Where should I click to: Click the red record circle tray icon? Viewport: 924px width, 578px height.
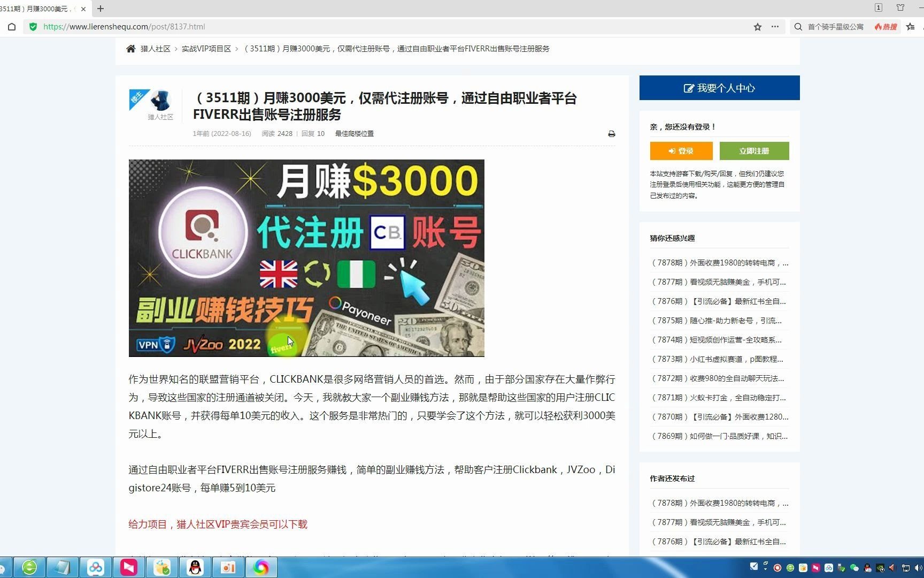[777, 568]
